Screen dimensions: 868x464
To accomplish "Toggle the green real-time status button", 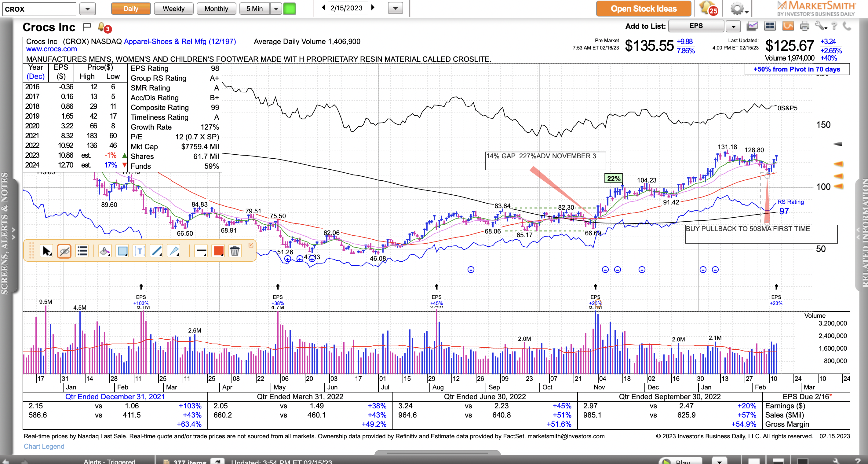I will [x=290, y=9].
